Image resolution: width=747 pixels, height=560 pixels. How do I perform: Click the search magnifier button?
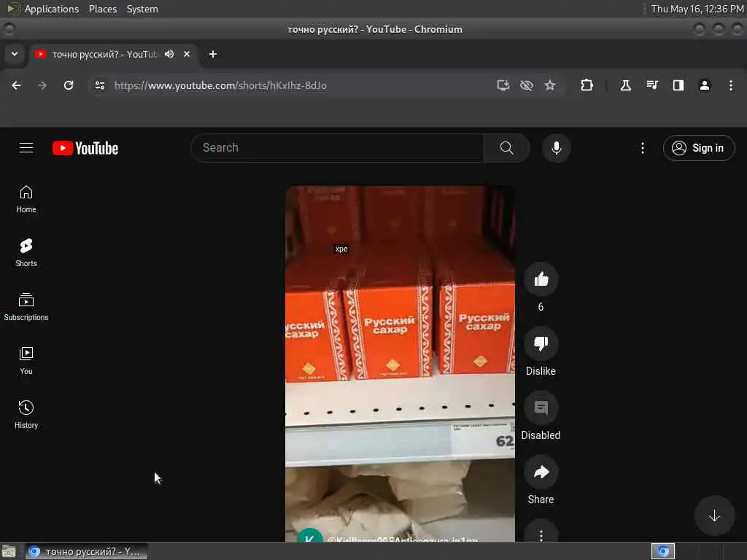pos(506,148)
